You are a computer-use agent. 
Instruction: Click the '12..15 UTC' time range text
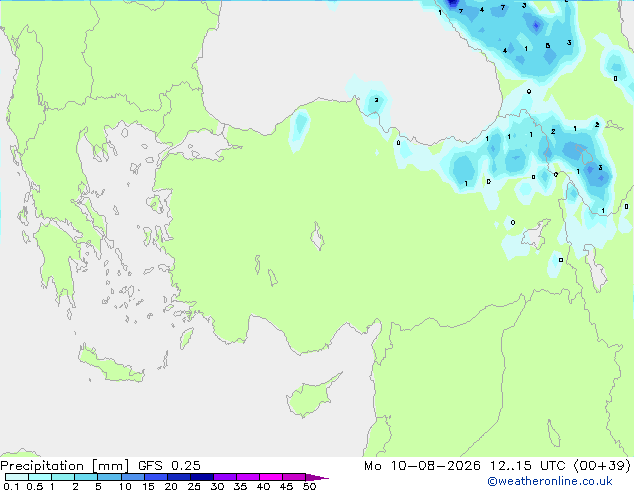click(x=527, y=466)
